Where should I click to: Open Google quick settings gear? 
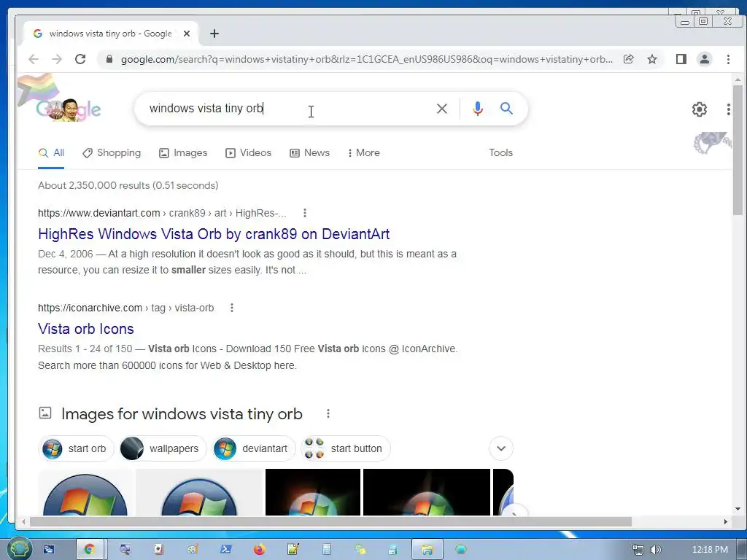700,109
